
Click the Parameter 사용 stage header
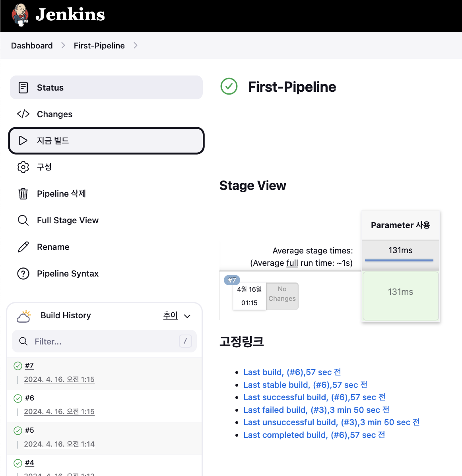(400, 225)
